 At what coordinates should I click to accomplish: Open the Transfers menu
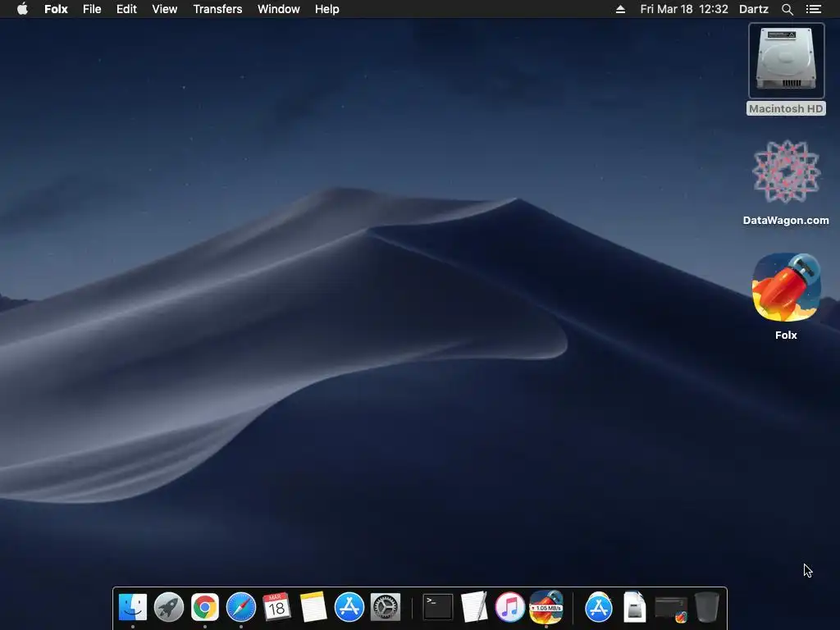217,9
